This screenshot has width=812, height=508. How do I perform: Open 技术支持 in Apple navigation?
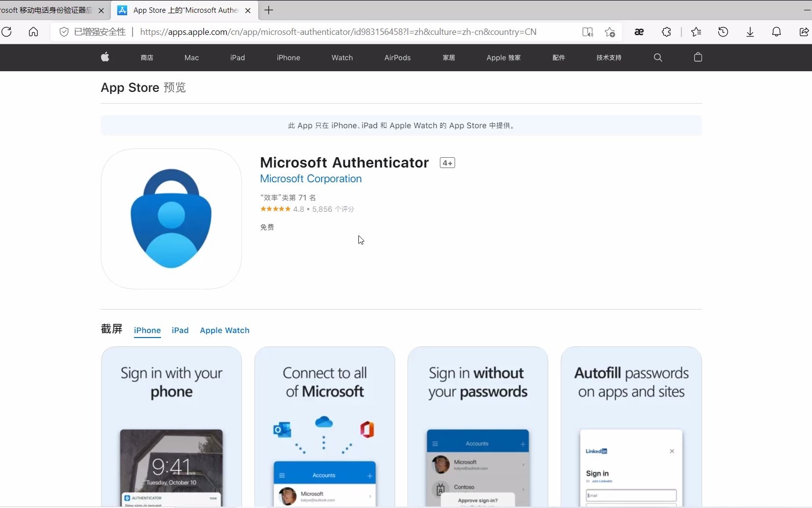coord(609,57)
